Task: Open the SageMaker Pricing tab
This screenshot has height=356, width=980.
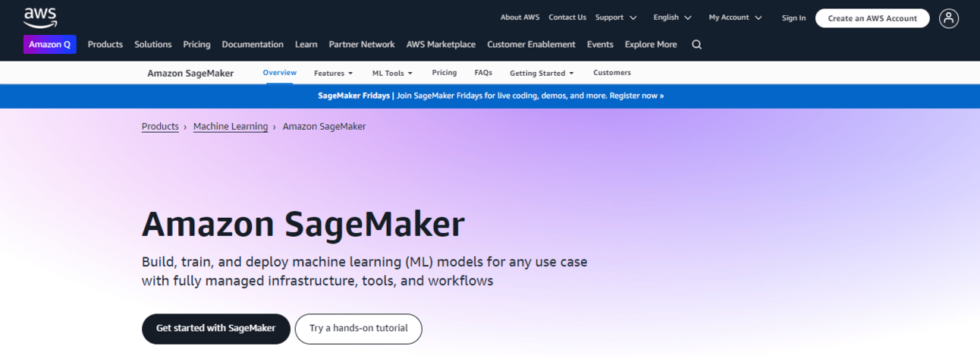Action: point(444,73)
